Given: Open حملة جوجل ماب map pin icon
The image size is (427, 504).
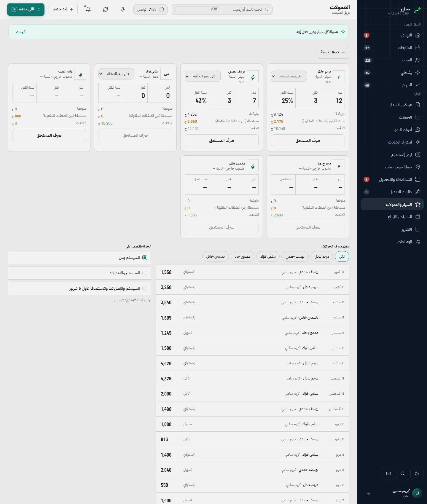Looking at the screenshot, I should [418, 167].
